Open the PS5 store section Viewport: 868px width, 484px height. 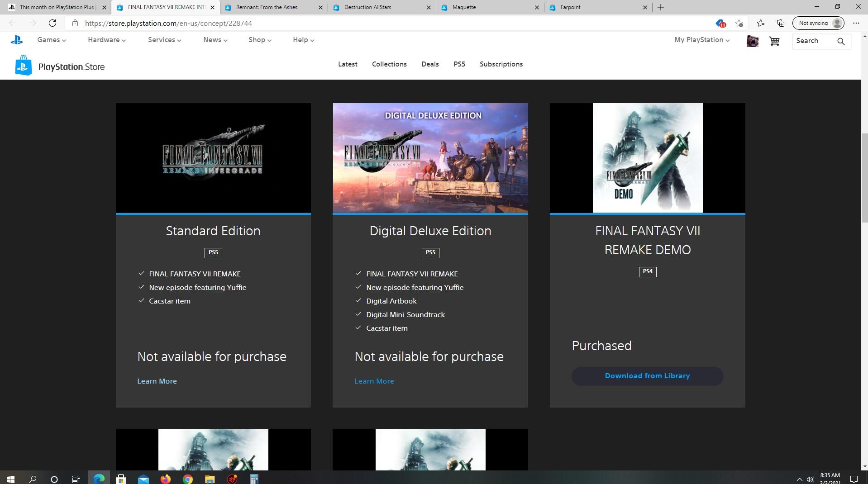click(x=459, y=64)
